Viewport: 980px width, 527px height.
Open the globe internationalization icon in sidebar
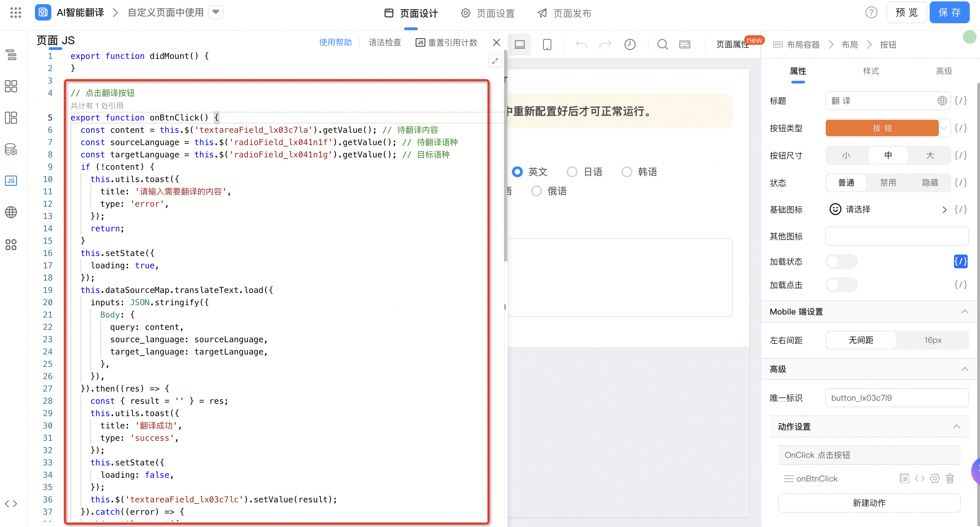coord(11,212)
